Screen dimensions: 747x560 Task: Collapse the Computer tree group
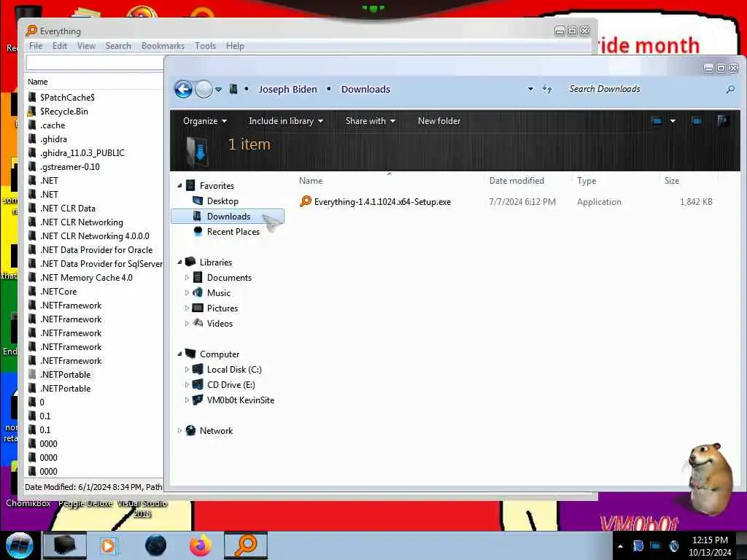click(179, 354)
